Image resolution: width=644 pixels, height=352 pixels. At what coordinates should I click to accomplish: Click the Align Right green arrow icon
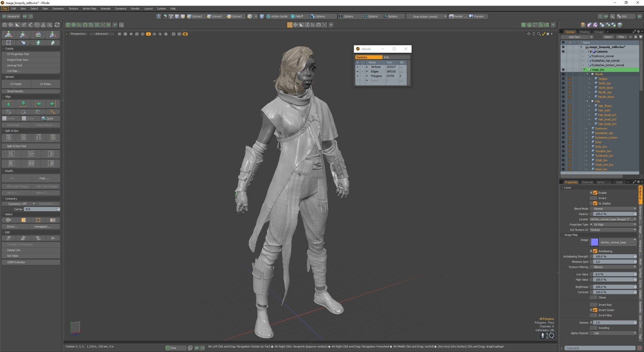coord(52,104)
